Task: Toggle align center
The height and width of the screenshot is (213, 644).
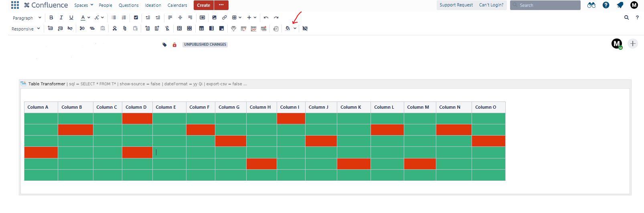Action: (x=180, y=18)
